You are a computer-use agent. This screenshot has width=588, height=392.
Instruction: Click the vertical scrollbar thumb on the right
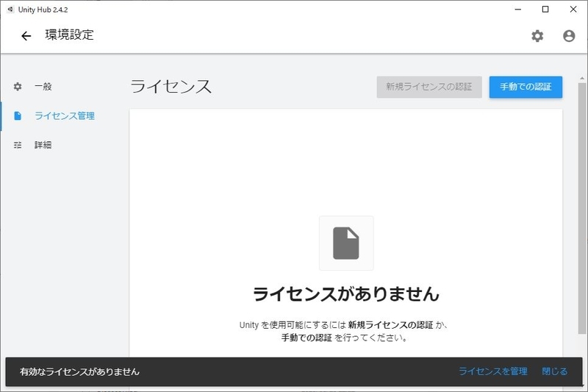581,208
